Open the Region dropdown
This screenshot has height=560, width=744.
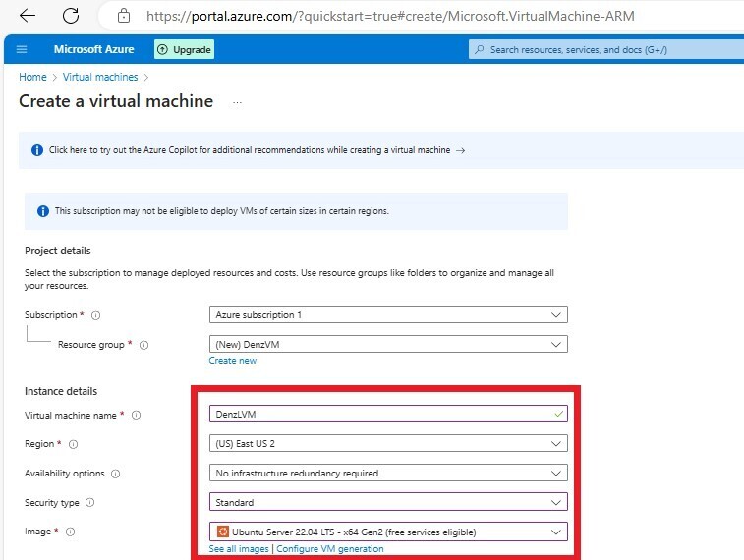[x=388, y=443]
